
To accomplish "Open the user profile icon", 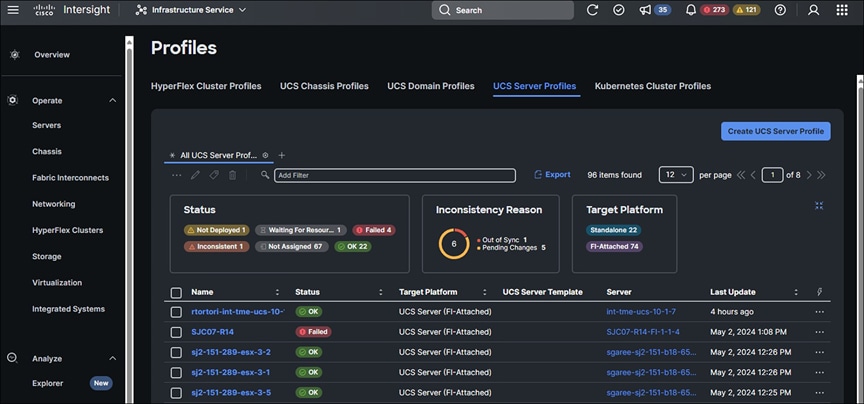I will [x=813, y=10].
